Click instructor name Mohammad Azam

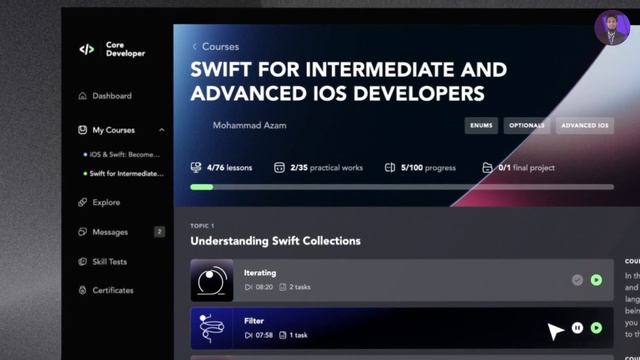point(249,125)
